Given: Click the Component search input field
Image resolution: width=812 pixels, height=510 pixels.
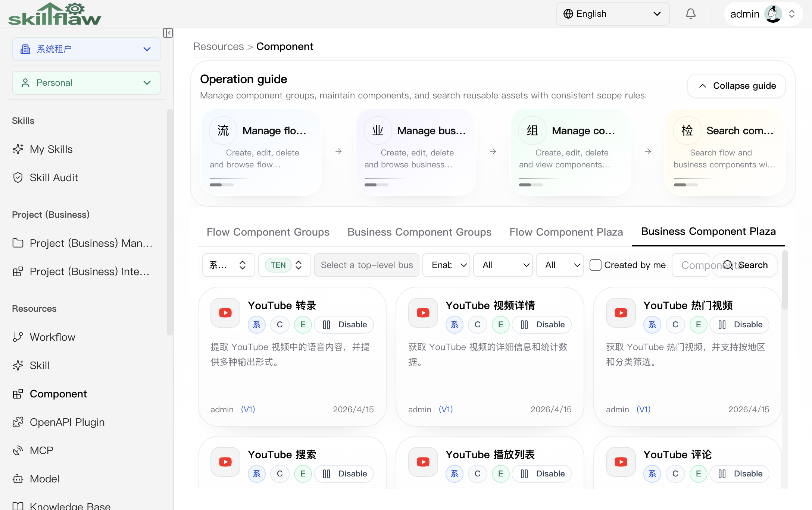Looking at the screenshot, I should tap(691, 265).
